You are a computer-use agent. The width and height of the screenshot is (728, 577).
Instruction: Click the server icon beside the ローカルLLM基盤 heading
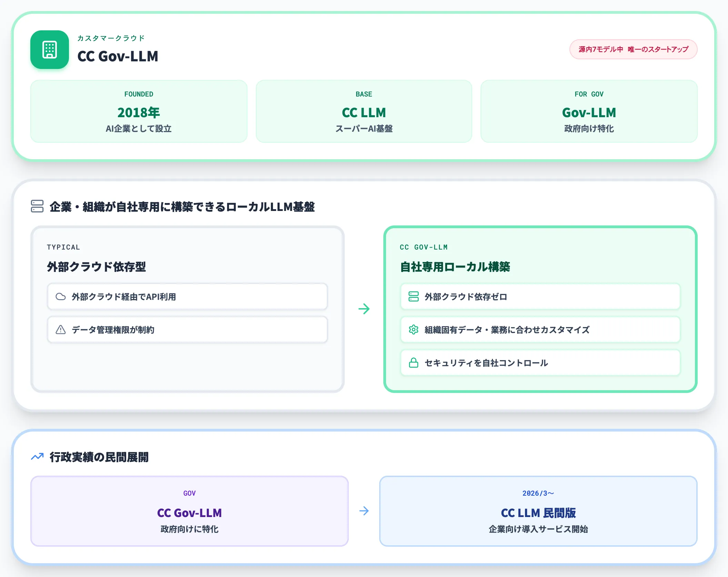[x=37, y=206]
